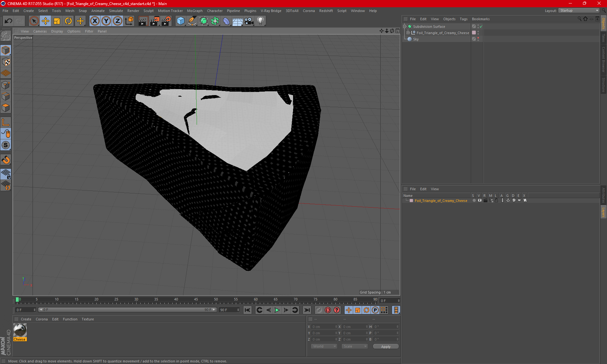607x364 pixels.
Task: Toggle Z axis lock
Action: point(118,21)
